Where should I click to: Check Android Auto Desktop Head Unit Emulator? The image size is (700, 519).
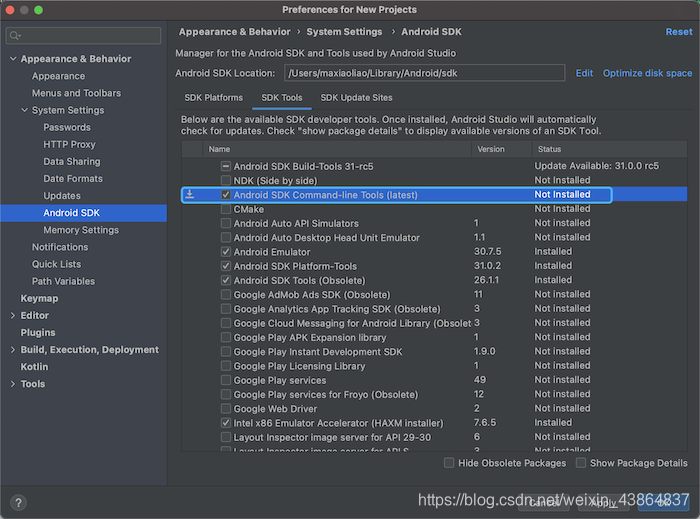226,237
